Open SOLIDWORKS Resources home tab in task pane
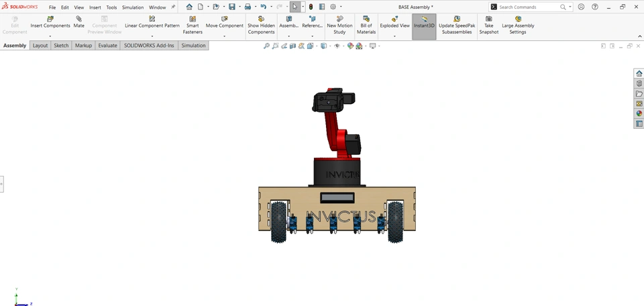Screen dimensions: 644x306 (639, 74)
